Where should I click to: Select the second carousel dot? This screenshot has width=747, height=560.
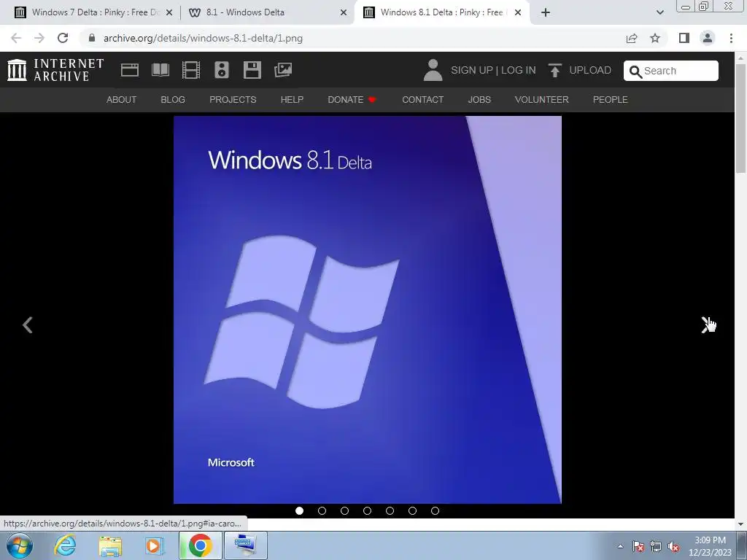coord(322,510)
